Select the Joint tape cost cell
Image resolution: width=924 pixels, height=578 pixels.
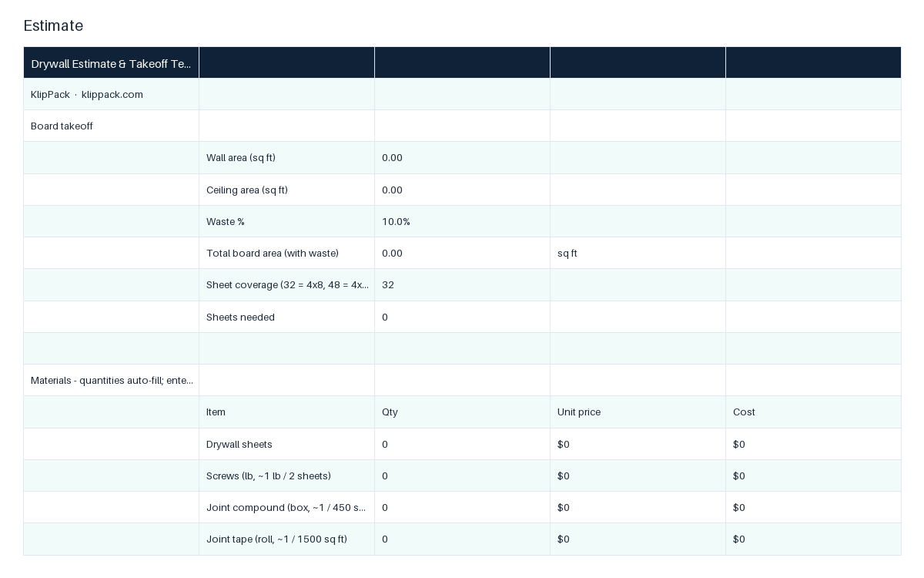coord(814,539)
